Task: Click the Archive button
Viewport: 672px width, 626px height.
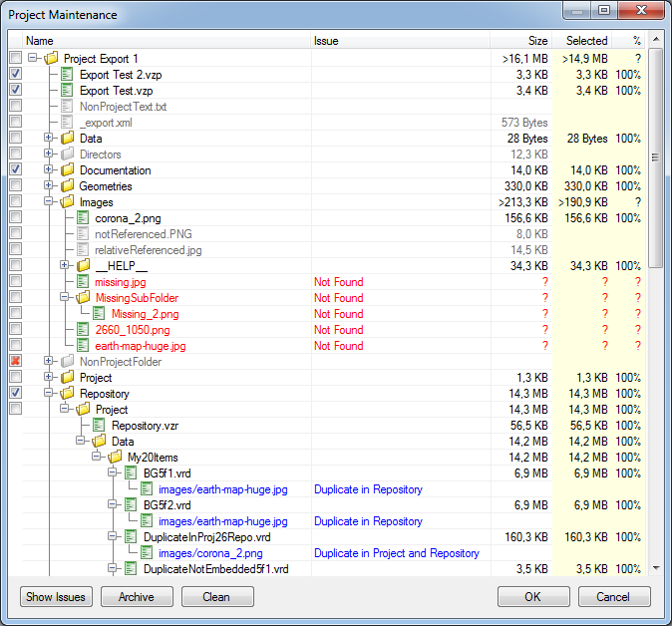Action: (136, 597)
